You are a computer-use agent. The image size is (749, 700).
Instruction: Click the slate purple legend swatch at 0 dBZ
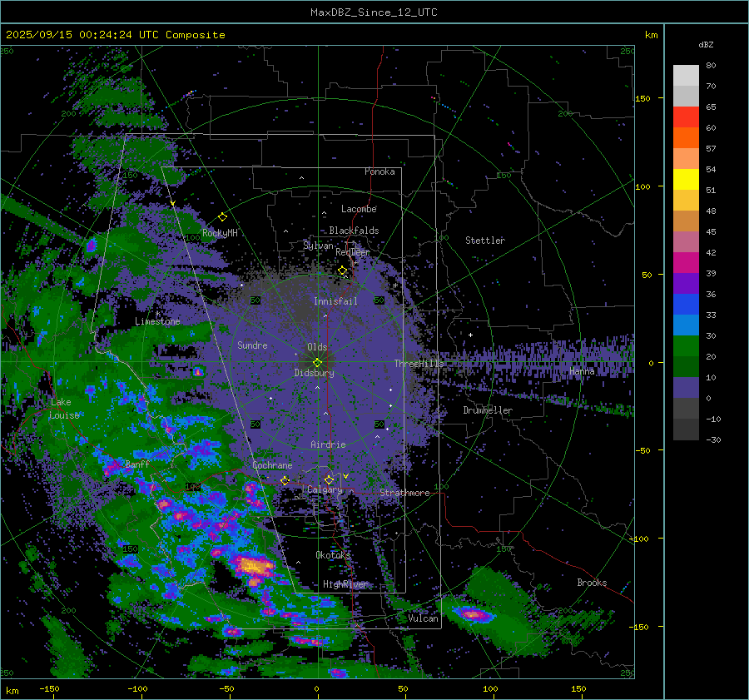click(x=686, y=388)
